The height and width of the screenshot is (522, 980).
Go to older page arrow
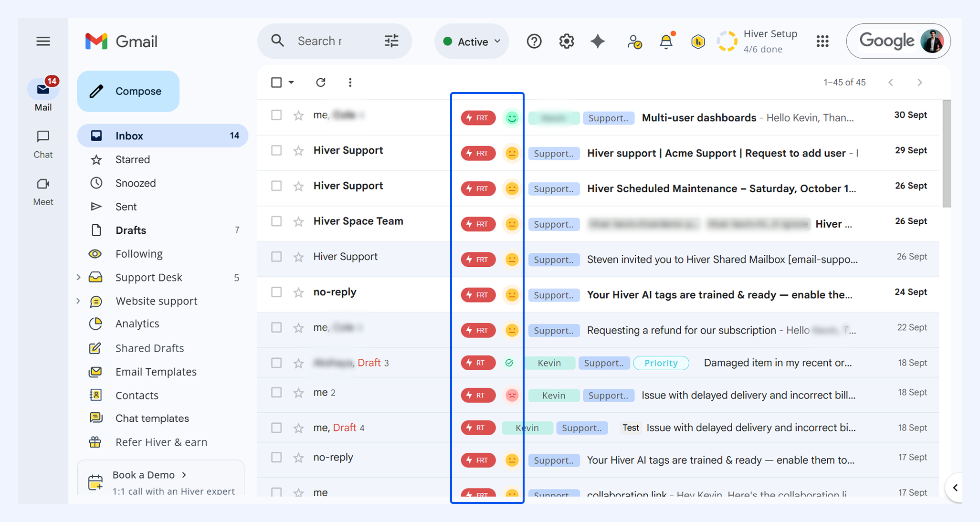click(x=920, y=83)
